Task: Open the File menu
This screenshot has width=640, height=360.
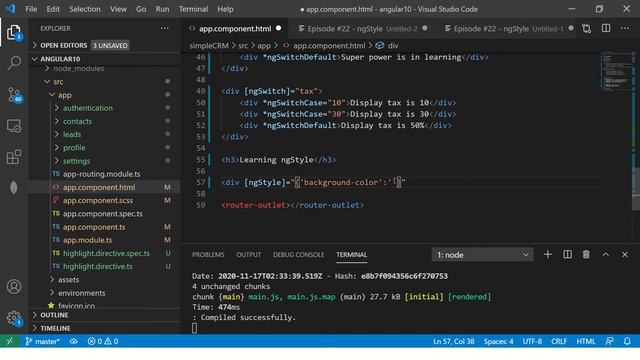Action: pyautogui.click(x=31, y=9)
